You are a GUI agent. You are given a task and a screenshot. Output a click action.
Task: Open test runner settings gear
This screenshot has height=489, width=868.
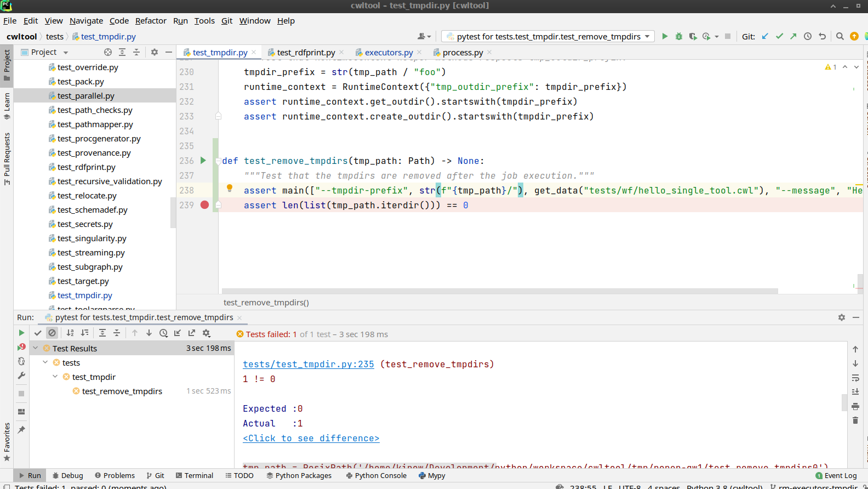click(x=207, y=333)
